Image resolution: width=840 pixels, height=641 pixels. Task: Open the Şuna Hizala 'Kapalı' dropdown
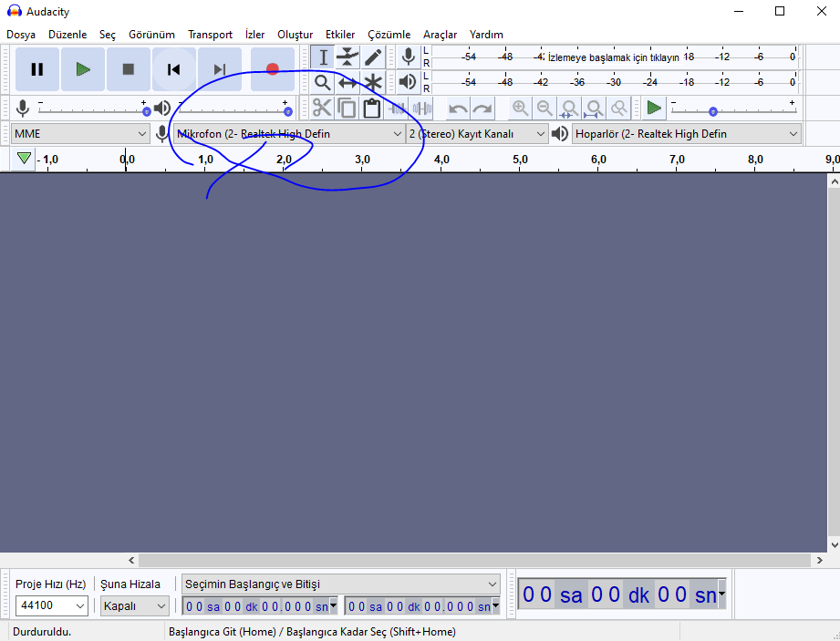click(x=134, y=605)
